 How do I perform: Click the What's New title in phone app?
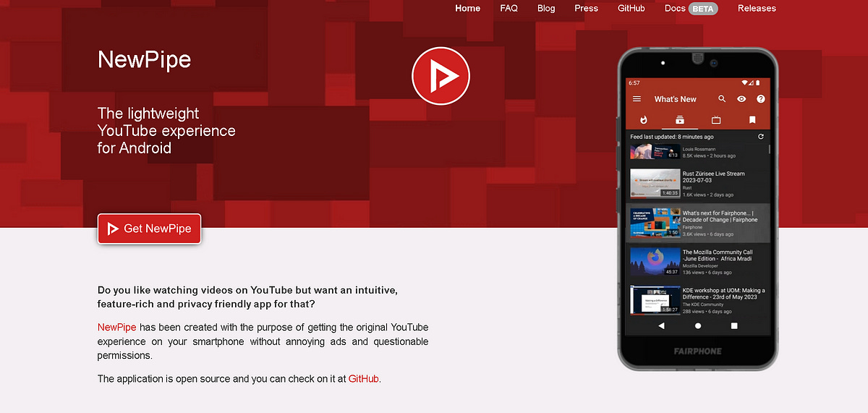[x=676, y=99]
